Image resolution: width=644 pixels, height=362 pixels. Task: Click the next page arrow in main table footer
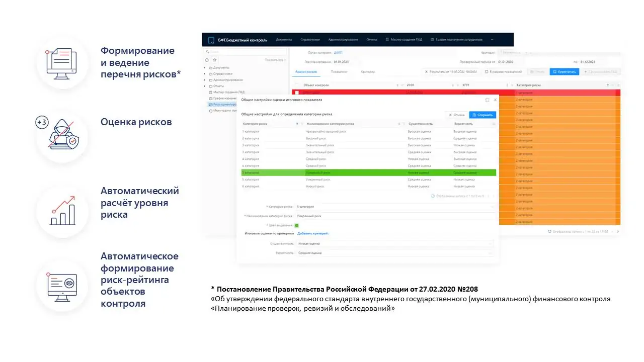tap(618, 232)
